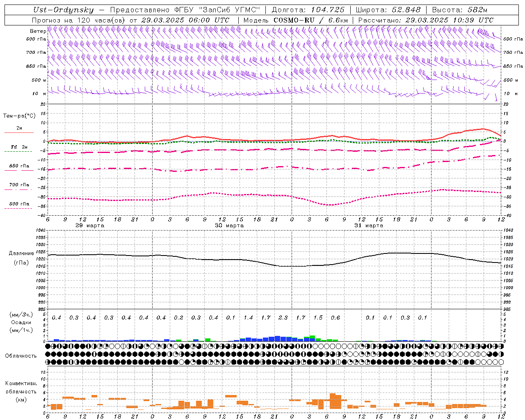Click left "500 м" wind level label
525x420 pixels.
[x=39, y=80]
